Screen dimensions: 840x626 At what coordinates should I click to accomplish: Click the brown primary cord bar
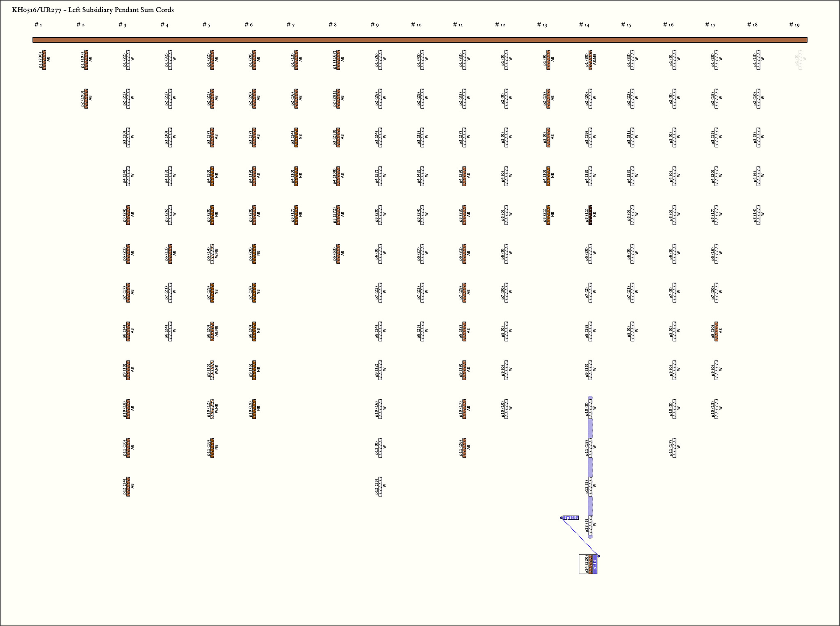coord(420,40)
